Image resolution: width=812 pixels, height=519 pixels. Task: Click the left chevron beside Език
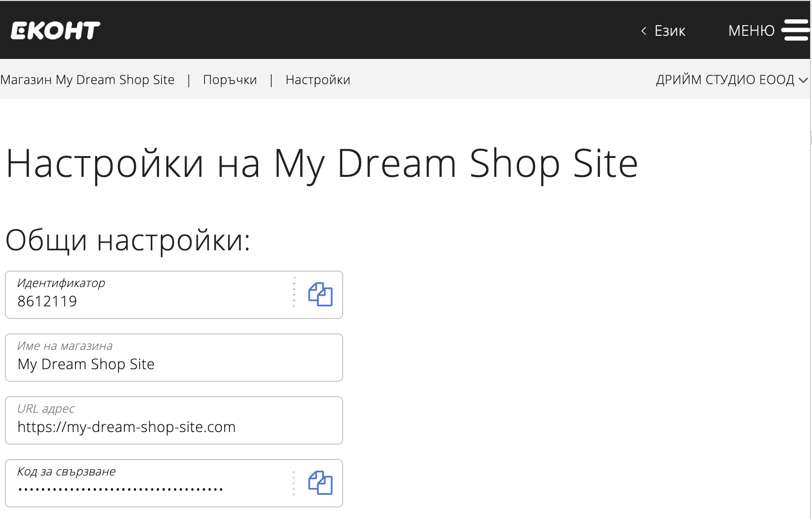click(644, 31)
